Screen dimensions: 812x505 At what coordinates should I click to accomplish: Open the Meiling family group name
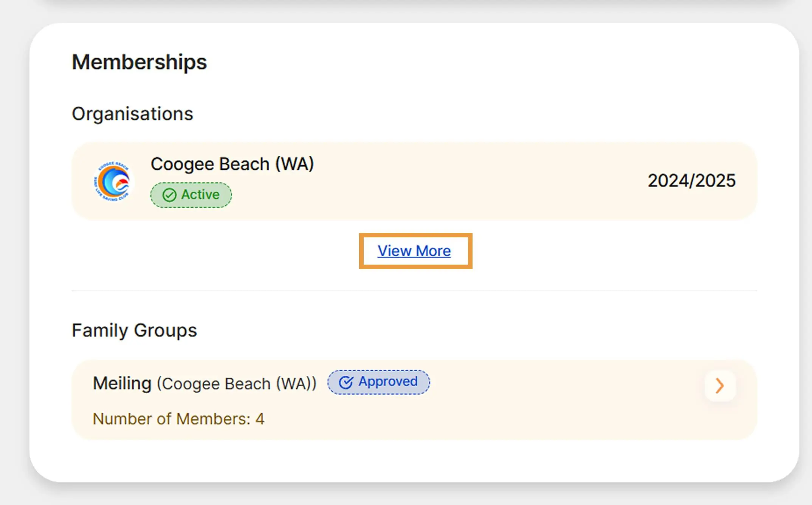click(122, 383)
